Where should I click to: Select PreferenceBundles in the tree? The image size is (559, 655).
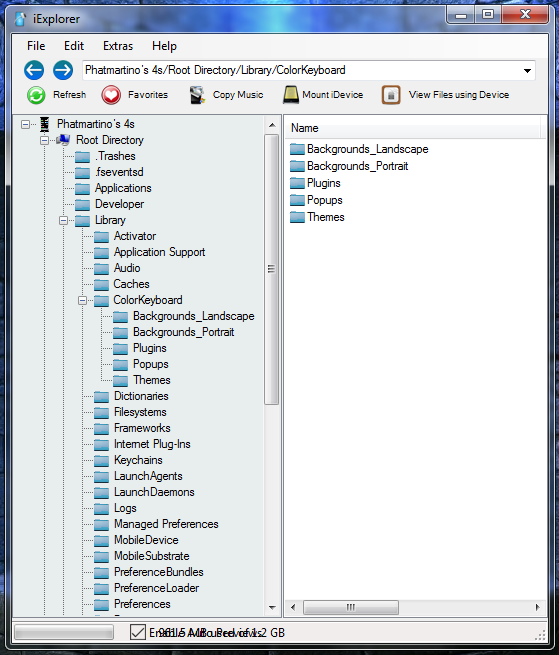(x=159, y=572)
